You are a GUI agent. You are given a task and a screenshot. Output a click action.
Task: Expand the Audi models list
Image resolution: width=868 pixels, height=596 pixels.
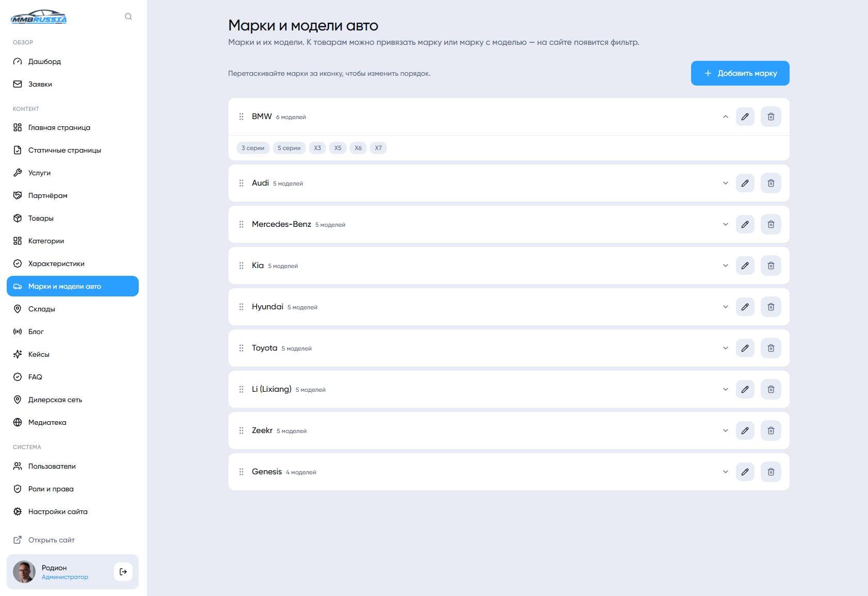pyautogui.click(x=726, y=183)
